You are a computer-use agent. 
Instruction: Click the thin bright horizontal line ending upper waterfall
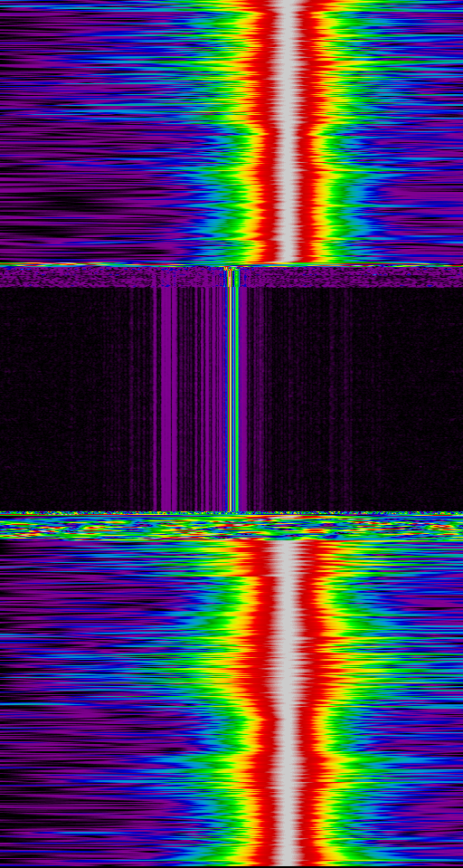point(231,264)
